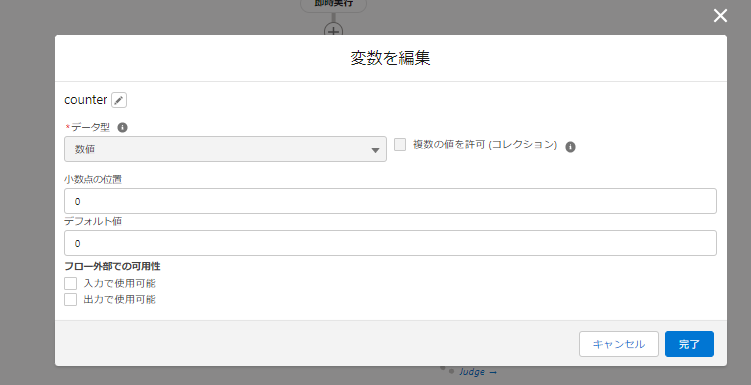This screenshot has width=751, height=385.
Task: Open the データ型 info tooltip icon
Action: (123, 127)
